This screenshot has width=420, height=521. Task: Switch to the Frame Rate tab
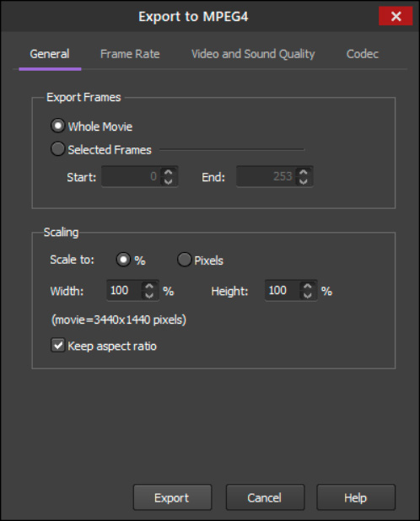click(130, 54)
